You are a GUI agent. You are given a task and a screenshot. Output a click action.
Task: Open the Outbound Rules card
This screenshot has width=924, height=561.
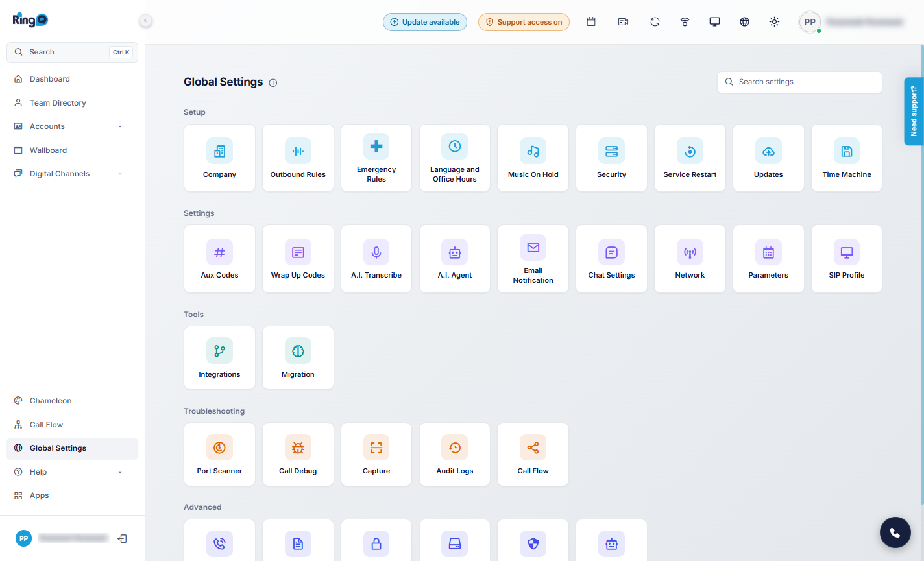tap(298, 158)
